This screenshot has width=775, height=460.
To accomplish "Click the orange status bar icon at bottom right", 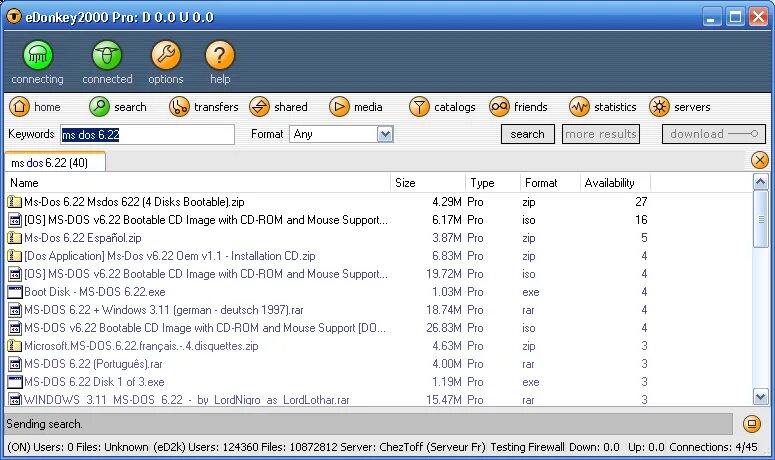I will 751,424.
